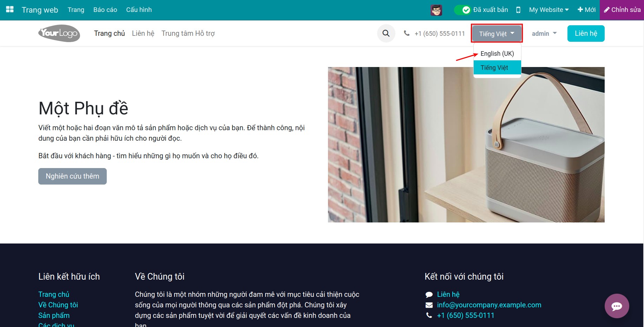
Task: Click footer phone number link
Action: (x=466, y=315)
